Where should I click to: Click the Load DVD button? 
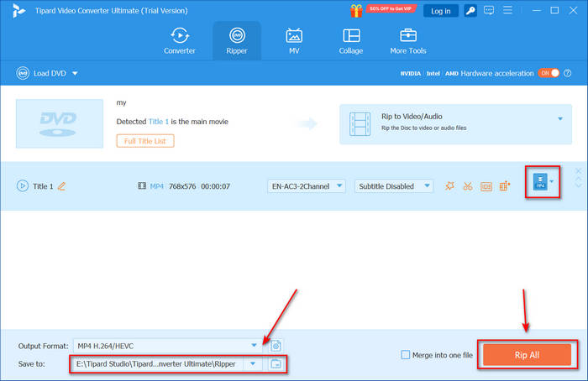(x=42, y=73)
